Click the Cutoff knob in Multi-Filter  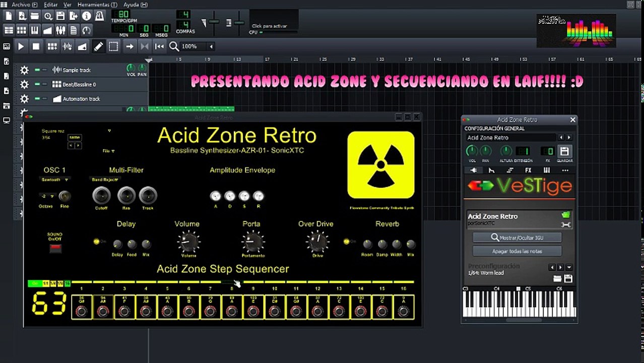click(101, 195)
